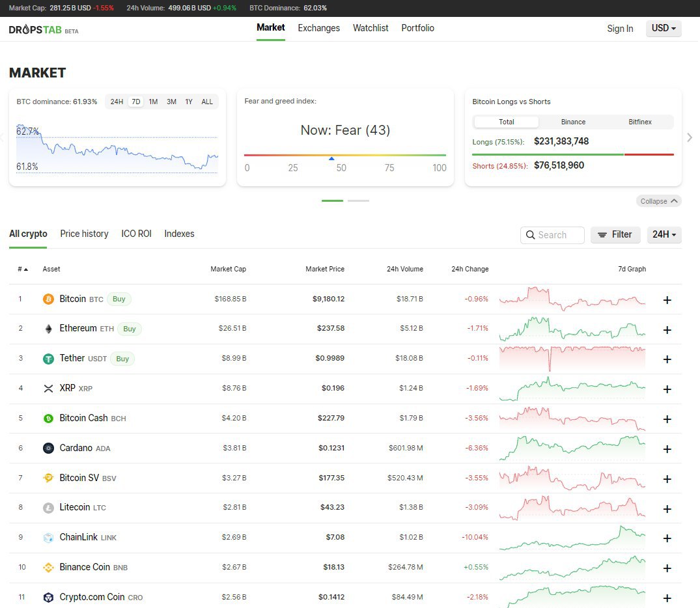Collapse the market widgets section

point(658,201)
